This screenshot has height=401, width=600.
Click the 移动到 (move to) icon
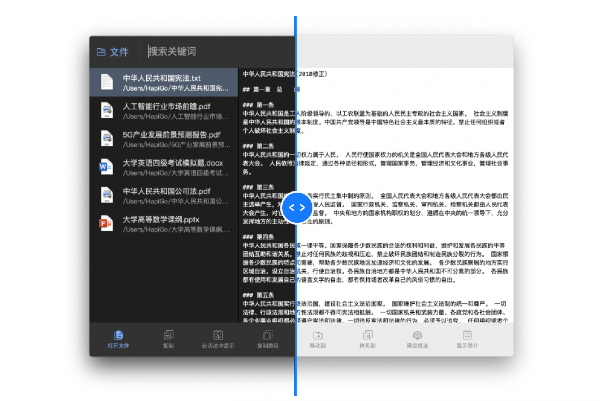click(x=318, y=335)
